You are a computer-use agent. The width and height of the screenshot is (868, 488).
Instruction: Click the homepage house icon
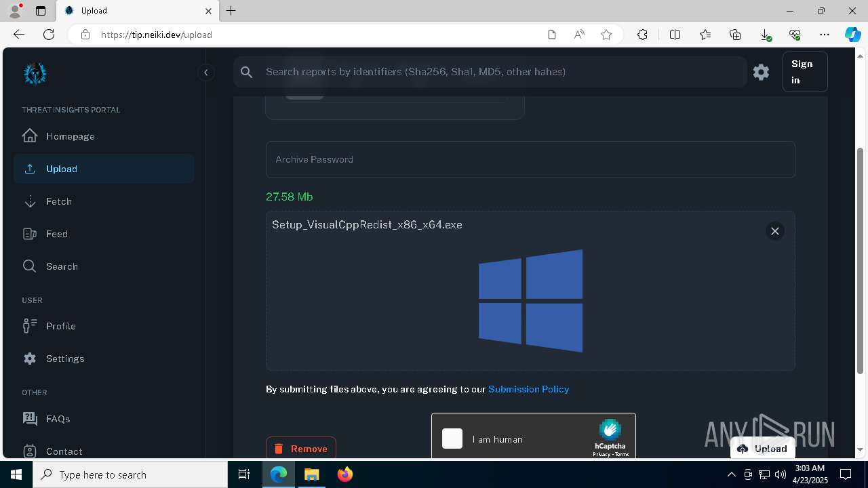pos(30,136)
